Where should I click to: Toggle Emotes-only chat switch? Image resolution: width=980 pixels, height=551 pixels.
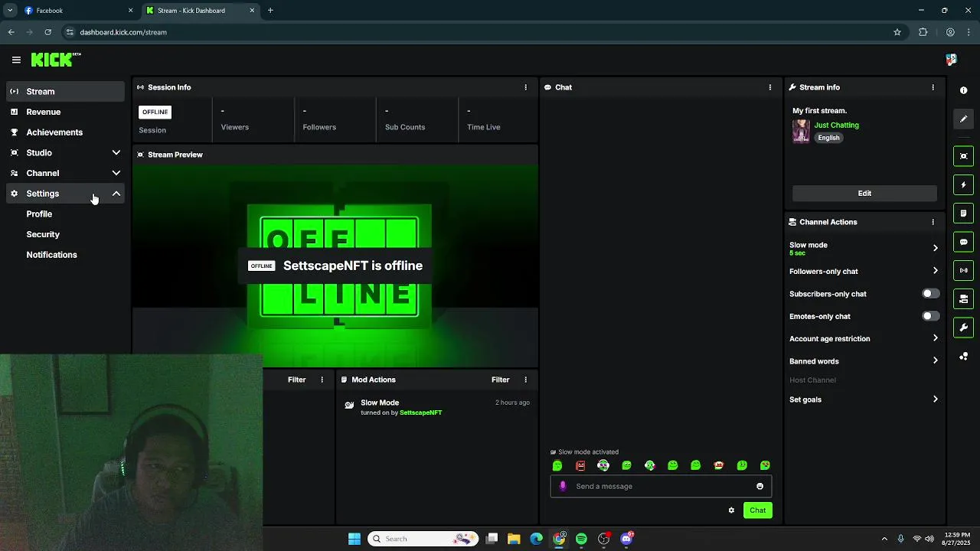pos(930,316)
